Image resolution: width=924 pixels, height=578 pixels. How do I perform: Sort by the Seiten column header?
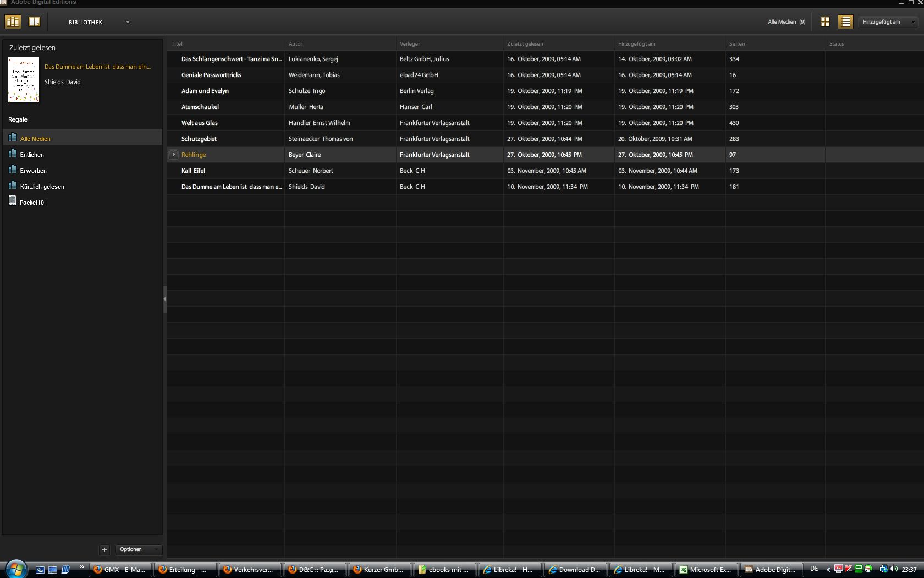click(x=776, y=43)
